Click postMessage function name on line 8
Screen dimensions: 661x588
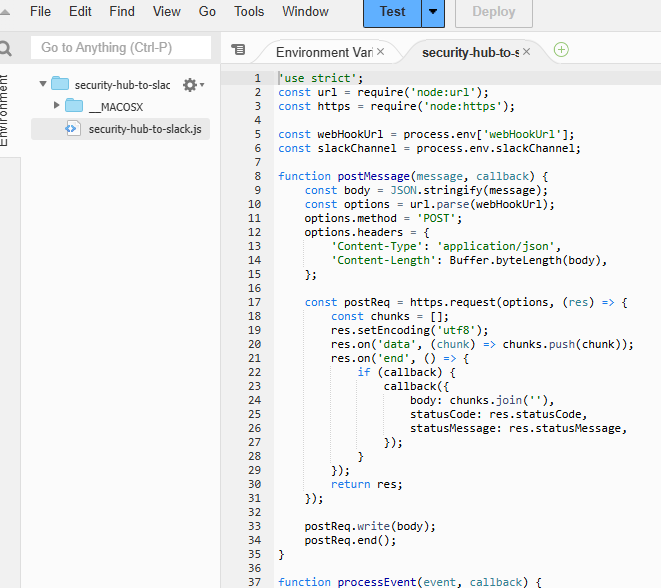pos(373,176)
